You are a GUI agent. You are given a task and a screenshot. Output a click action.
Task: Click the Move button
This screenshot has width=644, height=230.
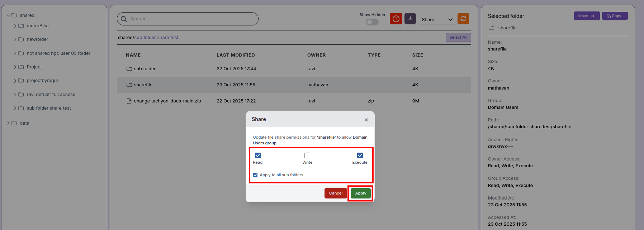click(587, 16)
